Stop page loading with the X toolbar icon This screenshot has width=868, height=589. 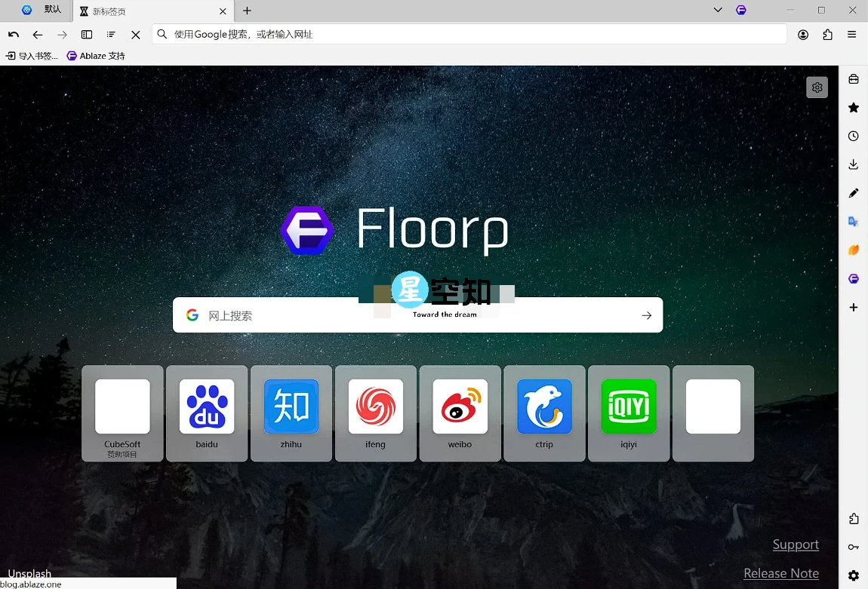click(136, 34)
